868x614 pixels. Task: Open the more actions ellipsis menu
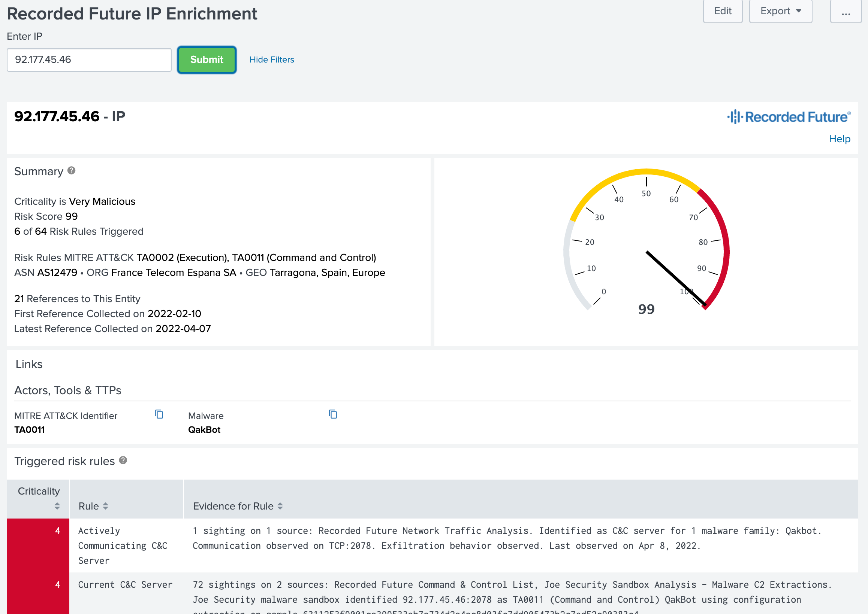pos(845,12)
